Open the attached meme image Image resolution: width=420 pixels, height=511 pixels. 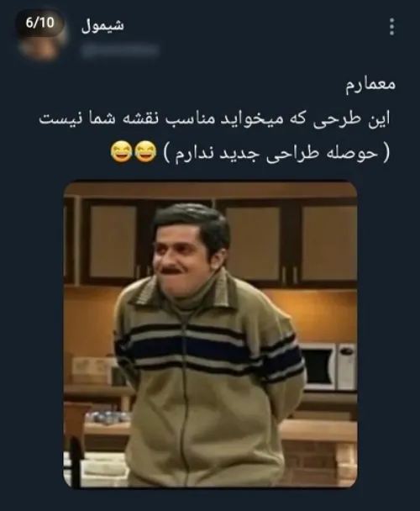210,334
